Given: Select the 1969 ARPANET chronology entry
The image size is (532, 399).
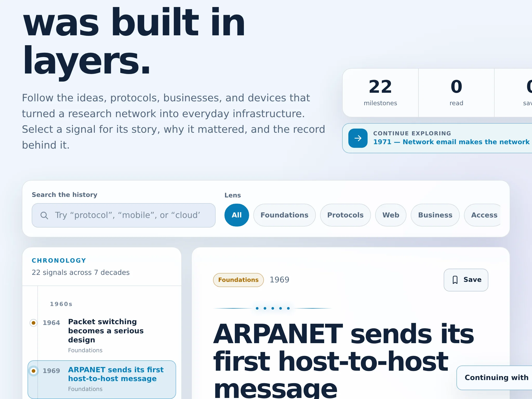Looking at the screenshot, I should tap(102, 379).
